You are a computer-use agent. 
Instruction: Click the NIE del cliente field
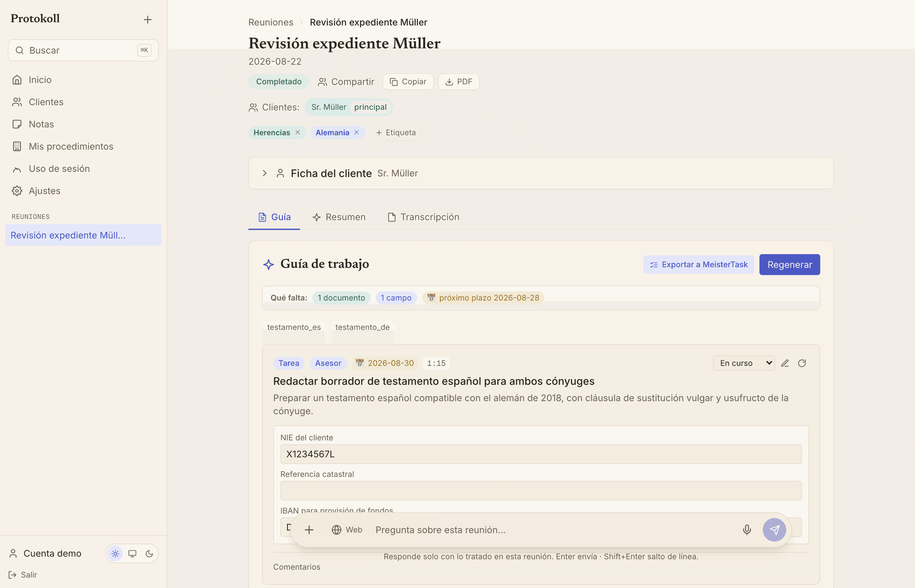[541, 454]
